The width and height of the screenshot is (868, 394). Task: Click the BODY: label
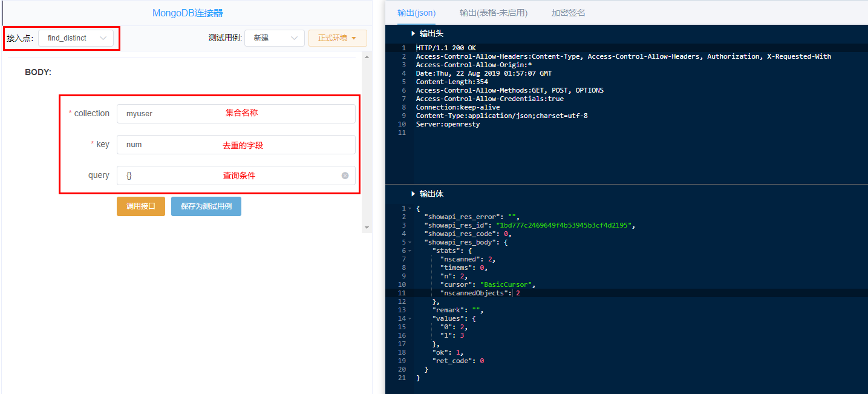(x=38, y=72)
